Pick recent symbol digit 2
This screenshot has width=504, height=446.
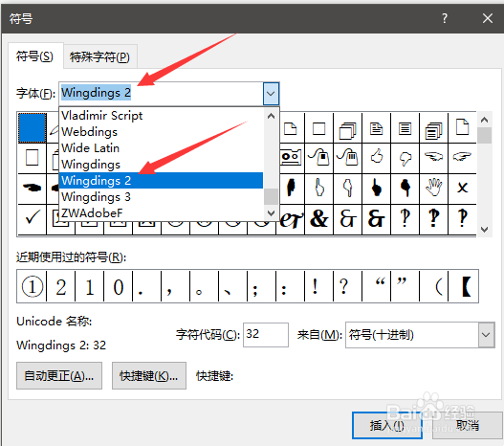(61, 286)
